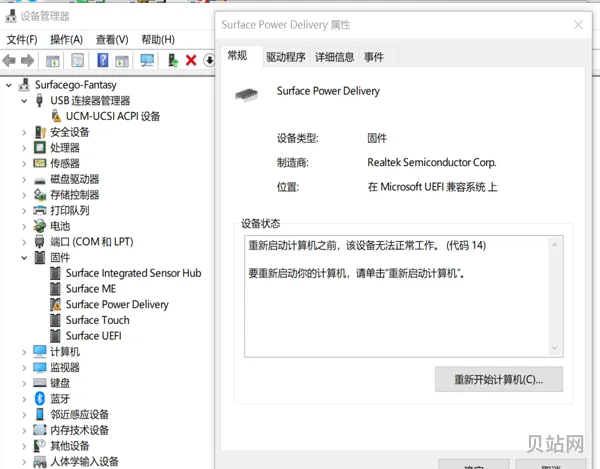The height and width of the screenshot is (469, 600).
Task: Expand the 蓝牙 category
Action: pyautogui.click(x=24, y=399)
